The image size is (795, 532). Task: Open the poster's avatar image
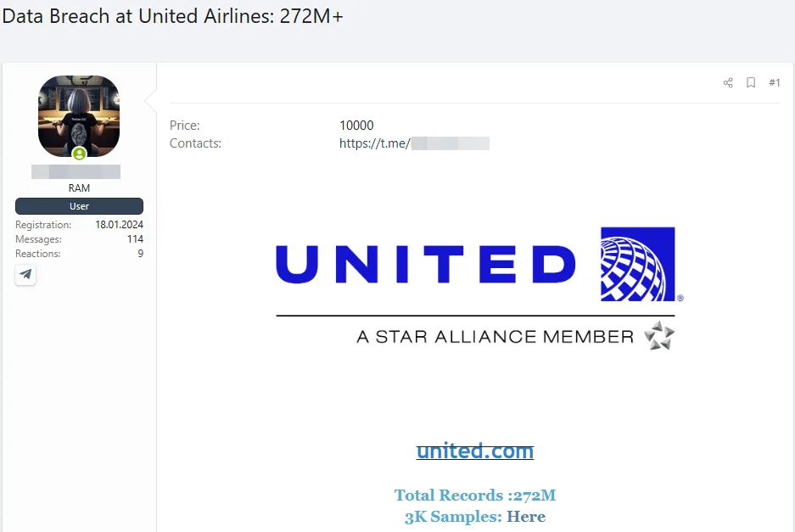tap(79, 115)
